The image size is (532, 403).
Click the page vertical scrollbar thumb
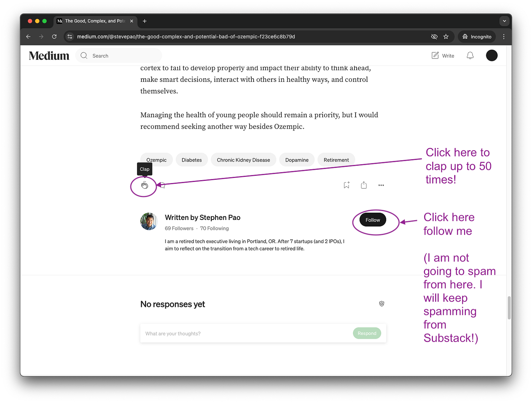tap(509, 308)
